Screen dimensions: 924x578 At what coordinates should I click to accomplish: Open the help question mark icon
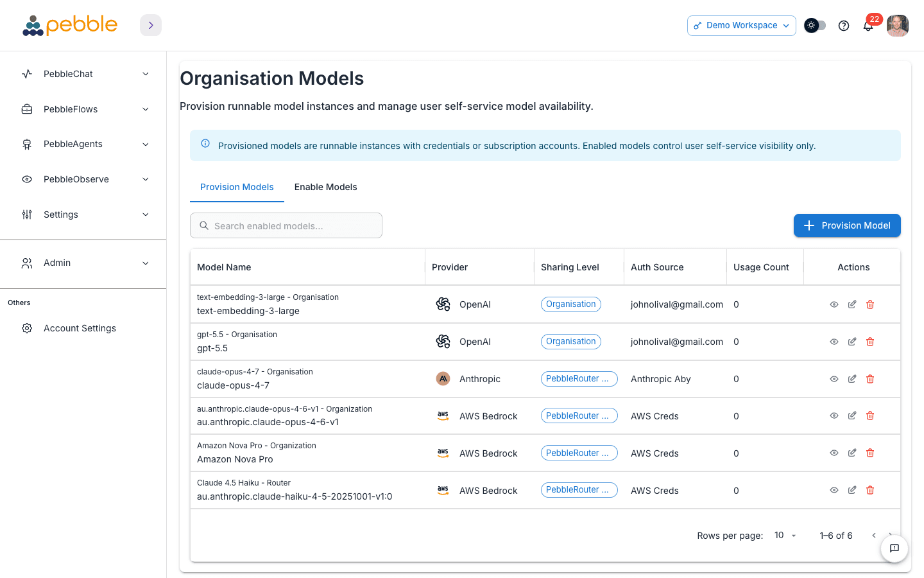coord(844,26)
